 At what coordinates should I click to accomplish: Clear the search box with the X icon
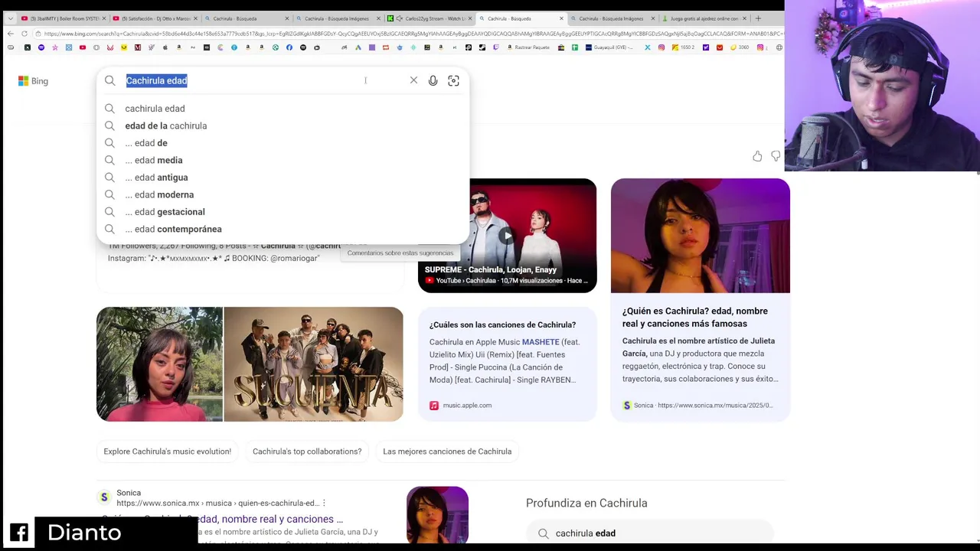tap(413, 80)
